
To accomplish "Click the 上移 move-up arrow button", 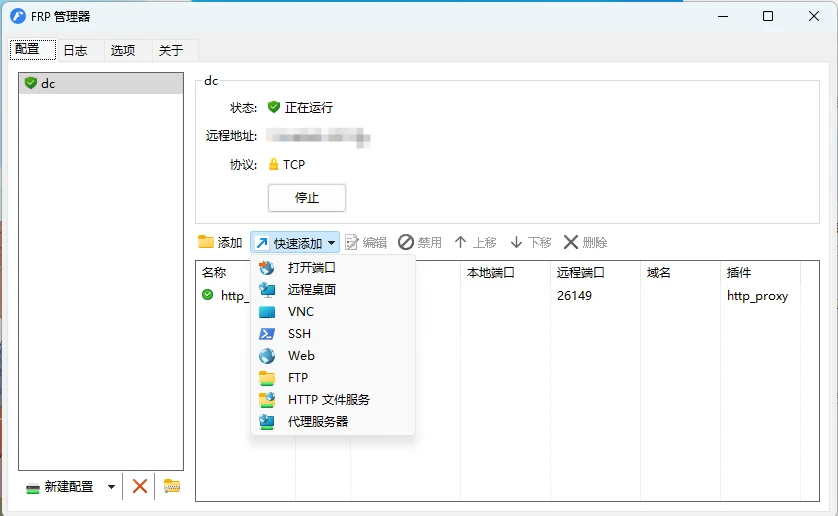I will pyautogui.click(x=476, y=242).
